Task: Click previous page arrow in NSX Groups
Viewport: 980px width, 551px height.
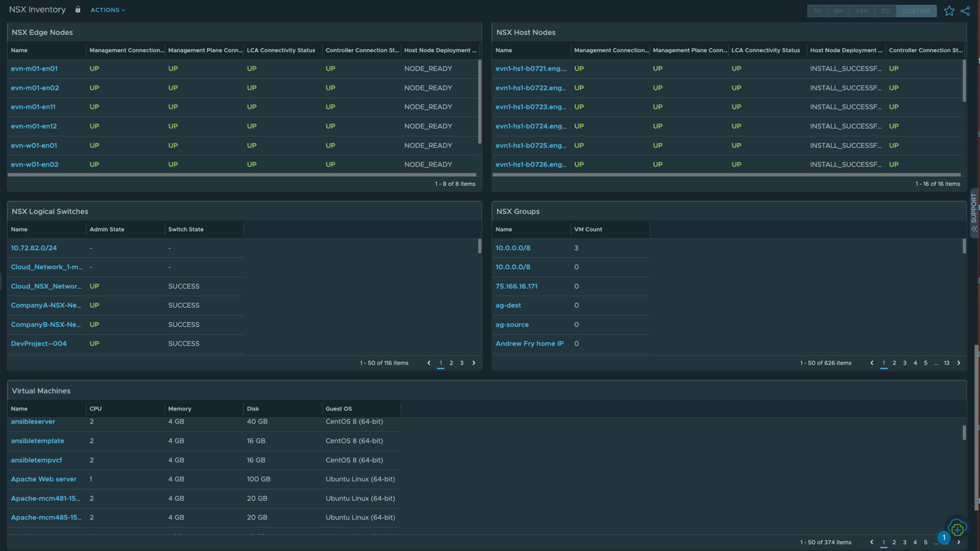Action: [x=872, y=363]
